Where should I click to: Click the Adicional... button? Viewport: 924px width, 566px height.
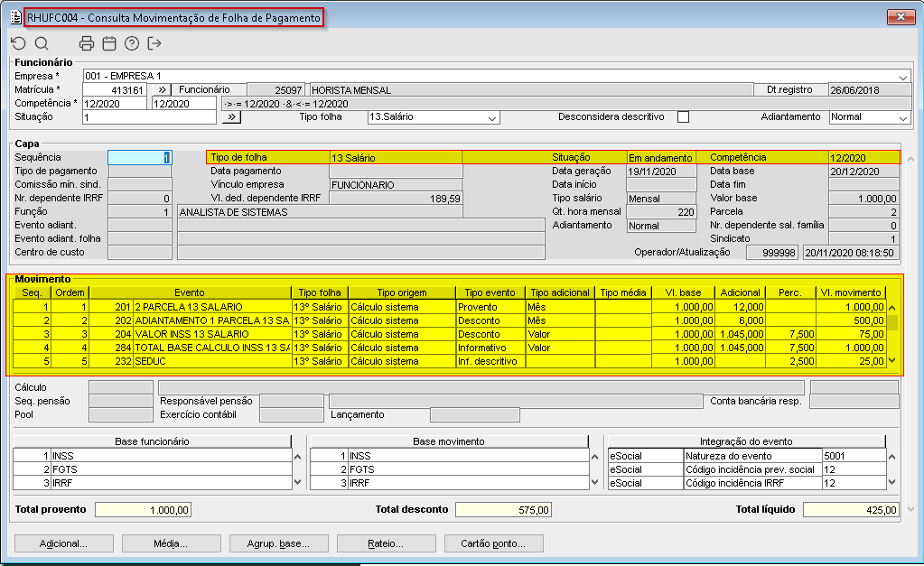63,543
